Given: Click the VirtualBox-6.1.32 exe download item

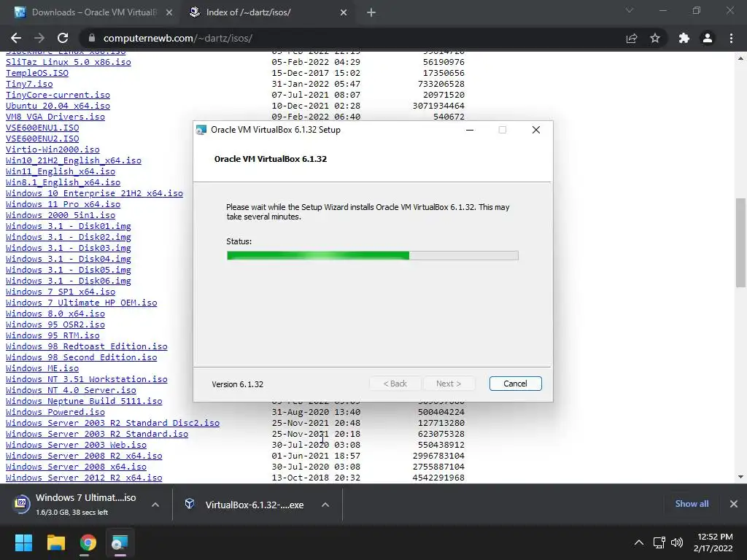Looking at the screenshot, I should 248,505.
